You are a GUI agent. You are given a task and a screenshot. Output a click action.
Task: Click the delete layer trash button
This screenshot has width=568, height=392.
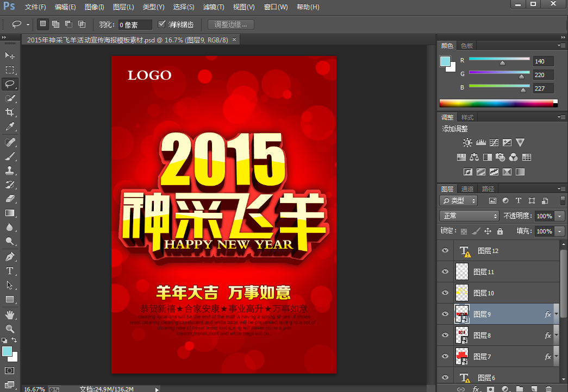pyautogui.click(x=549, y=389)
